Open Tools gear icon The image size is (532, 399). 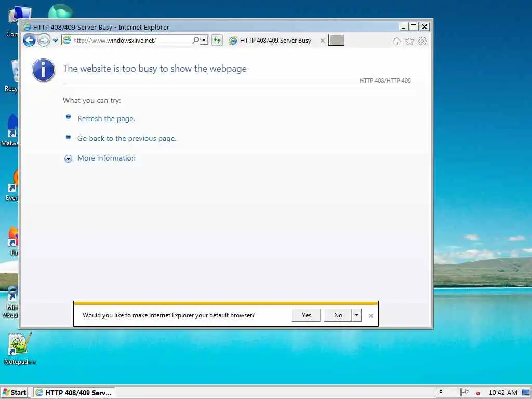[x=422, y=41]
